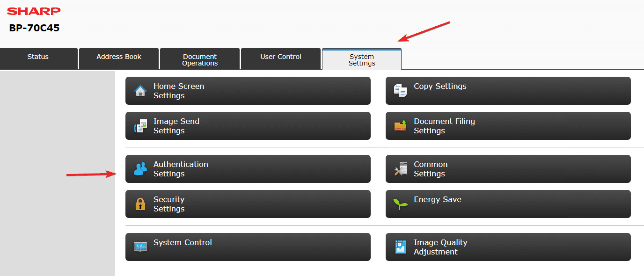
Task: Click the padlock icon for Security Settings
Action: pos(140,204)
